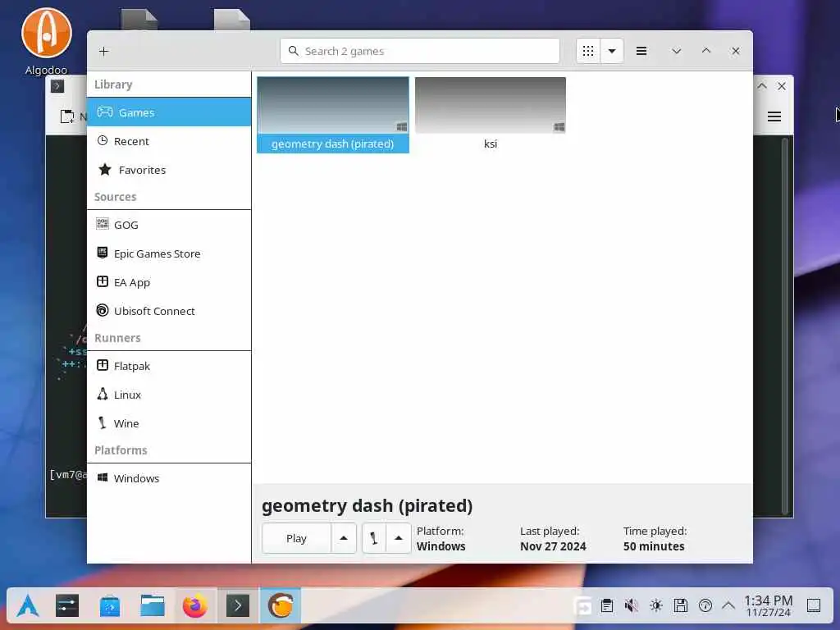The image size is (840, 630).
Task: Switch to grid view icon
Action: tap(587, 51)
